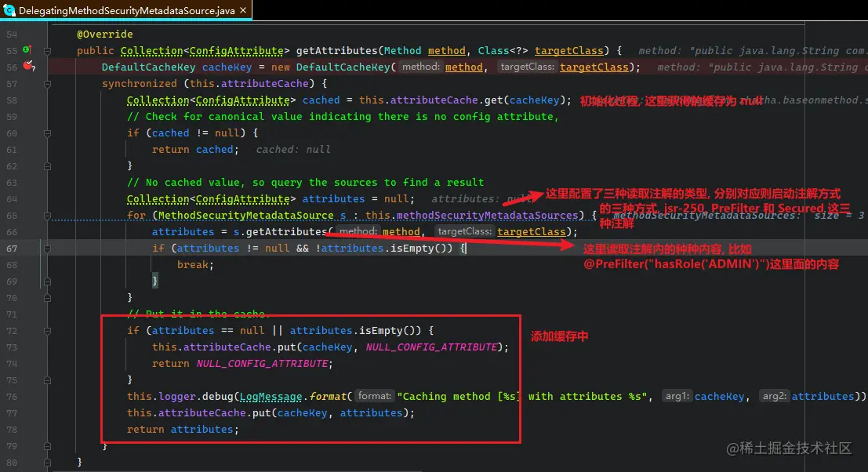
Task: Click line number 58 in the gutter
Action: (x=12, y=100)
